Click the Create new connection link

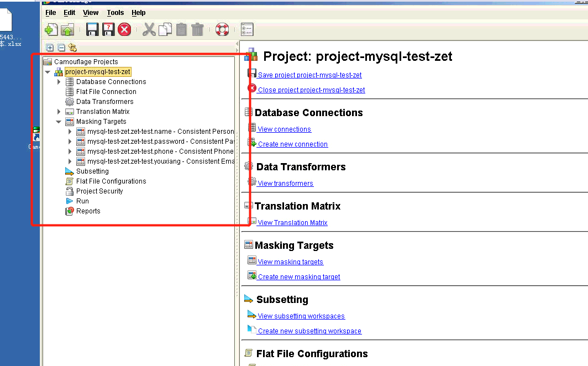tap(293, 144)
